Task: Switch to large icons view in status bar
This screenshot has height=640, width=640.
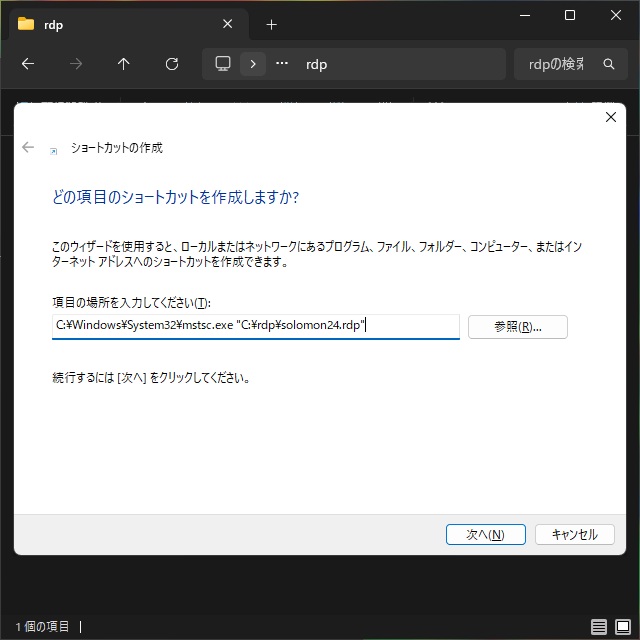Action: [622, 627]
